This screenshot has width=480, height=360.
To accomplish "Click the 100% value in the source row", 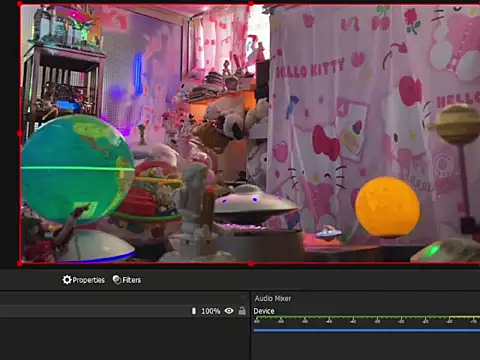I will [211, 311].
